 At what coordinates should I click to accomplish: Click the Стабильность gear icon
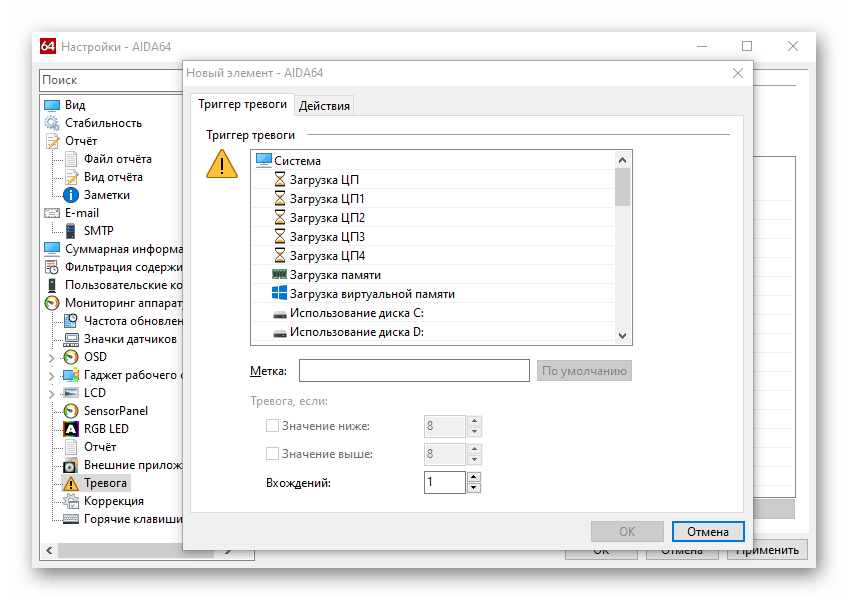coord(52,123)
